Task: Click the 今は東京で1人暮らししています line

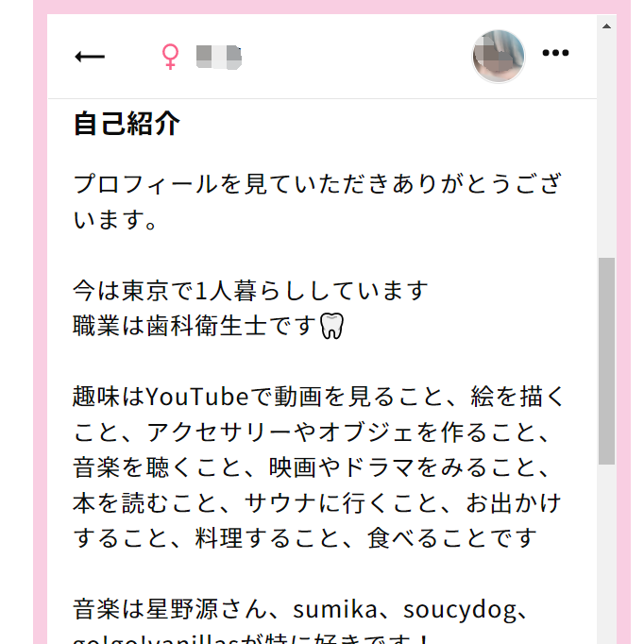Action: pos(250,291)
